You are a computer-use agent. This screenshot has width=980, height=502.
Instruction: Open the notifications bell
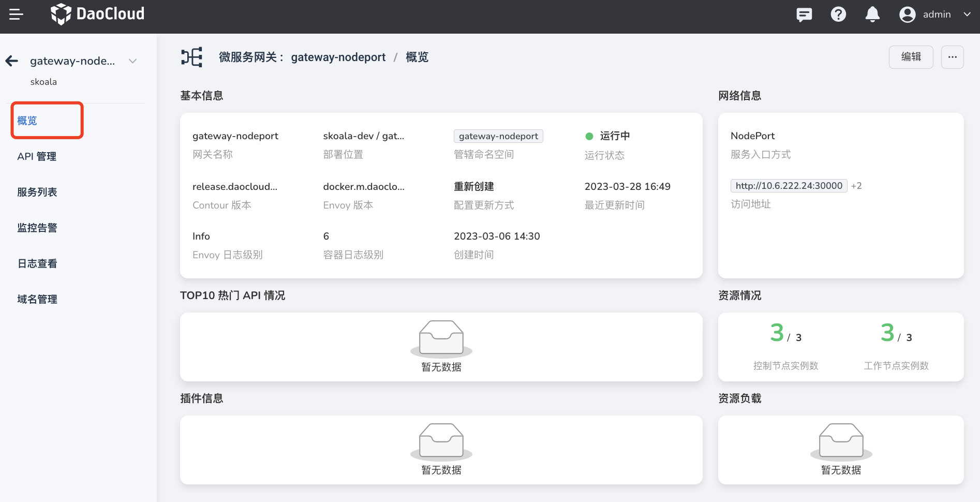872,14
